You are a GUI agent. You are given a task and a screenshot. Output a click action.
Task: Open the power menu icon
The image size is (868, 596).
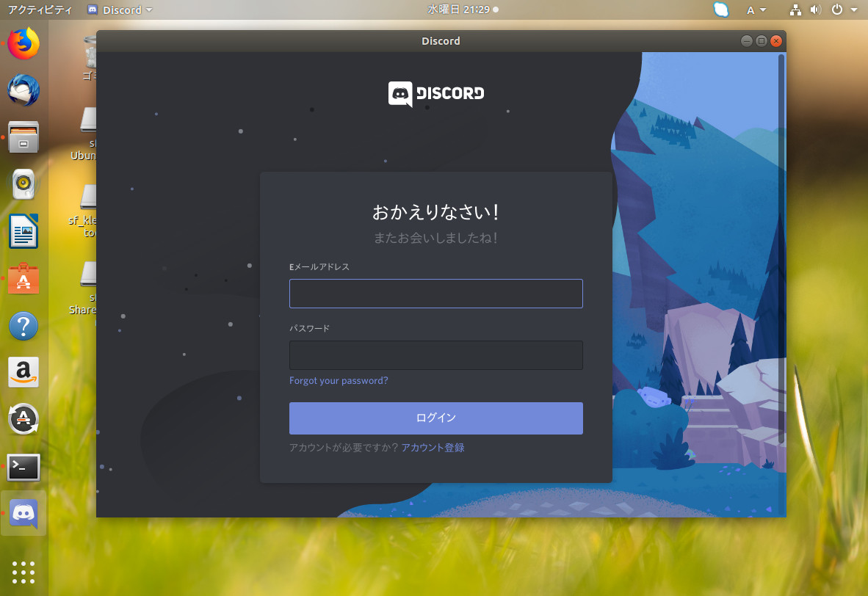click(837, 10)
